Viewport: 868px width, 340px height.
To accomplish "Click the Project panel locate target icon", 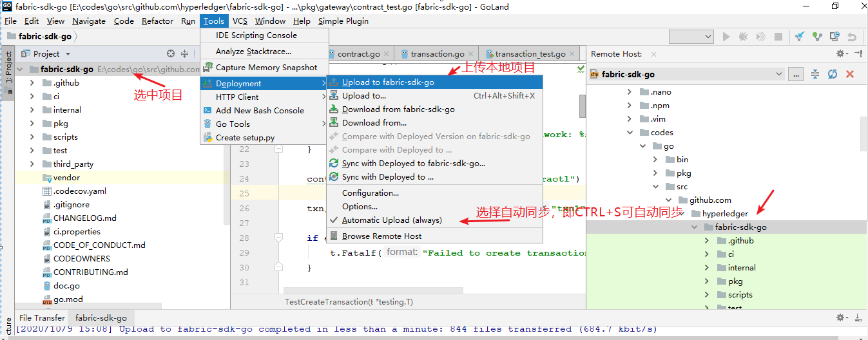I will click(x=171, y=54).
